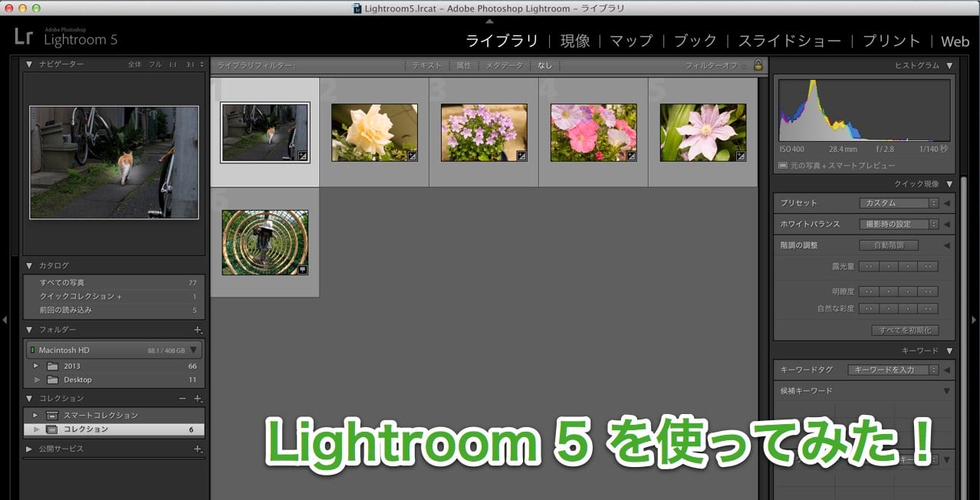Click the badge on the bamboo tunnel thumbnail

pos(303,269)
